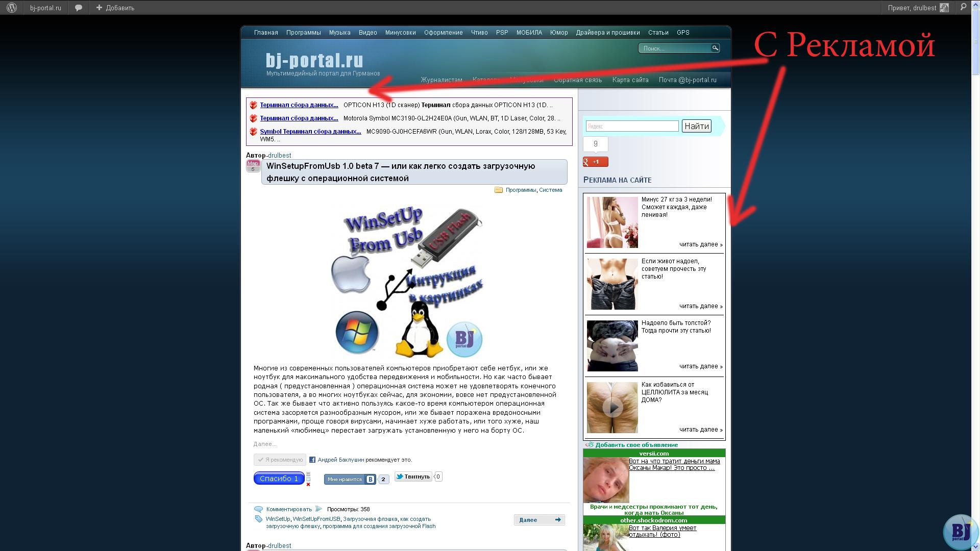Click the Твитнуть button

[413, 477]
